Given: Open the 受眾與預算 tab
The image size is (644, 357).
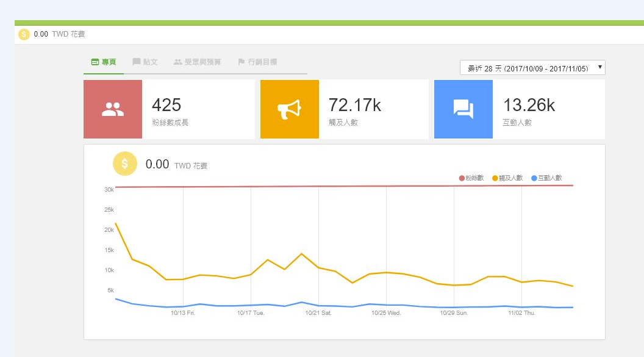Looking at the screenshot, I should 197,62.
